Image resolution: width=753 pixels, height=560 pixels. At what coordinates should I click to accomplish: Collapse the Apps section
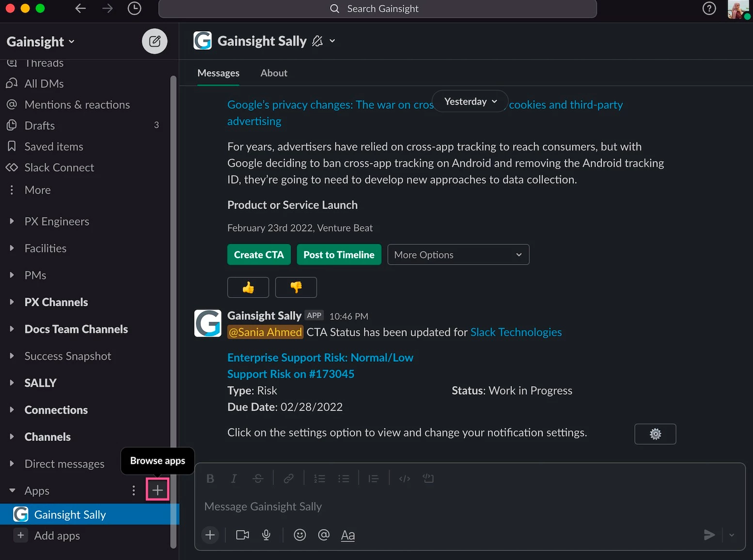(x=12, y=491)
